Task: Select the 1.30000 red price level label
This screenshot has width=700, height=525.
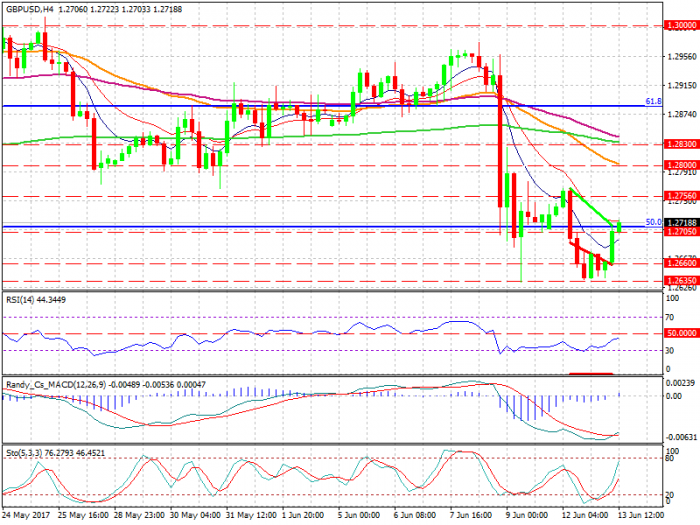Action: tap(682, 25)
